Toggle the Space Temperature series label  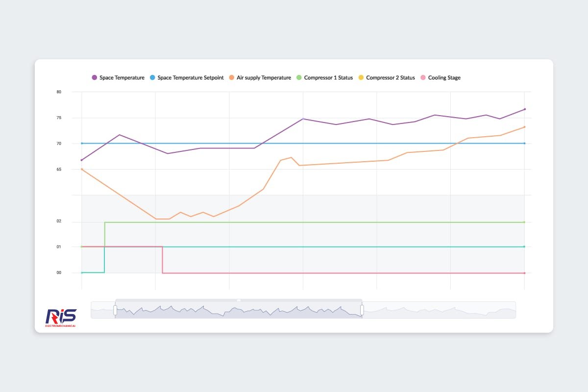(122, 78)
